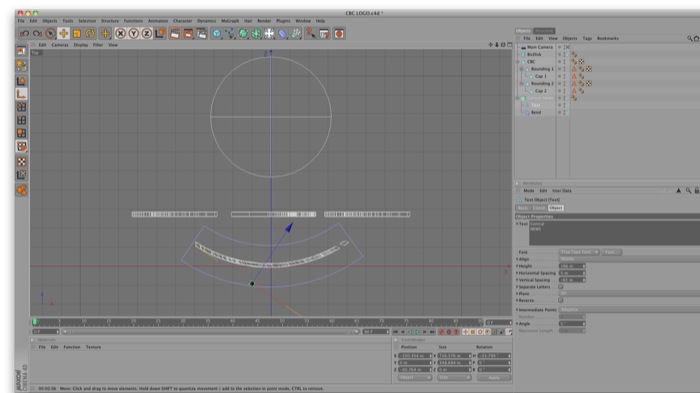Open viewport Display menu
Image resolution: width=700 pixels, height=393 pixels.
click(x=81, y=45)
